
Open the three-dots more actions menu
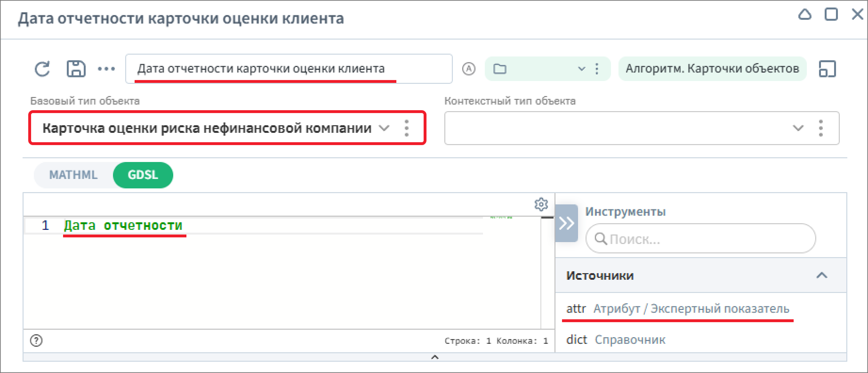pos(106,69)
